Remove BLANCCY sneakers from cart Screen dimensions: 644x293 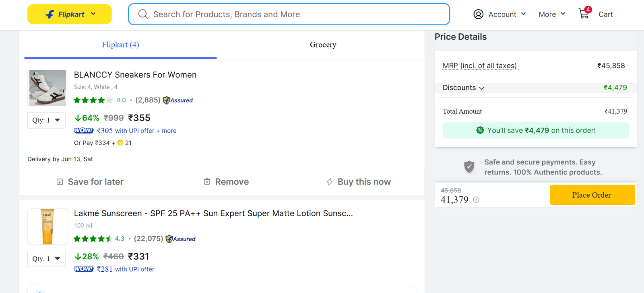coord(226,182)
